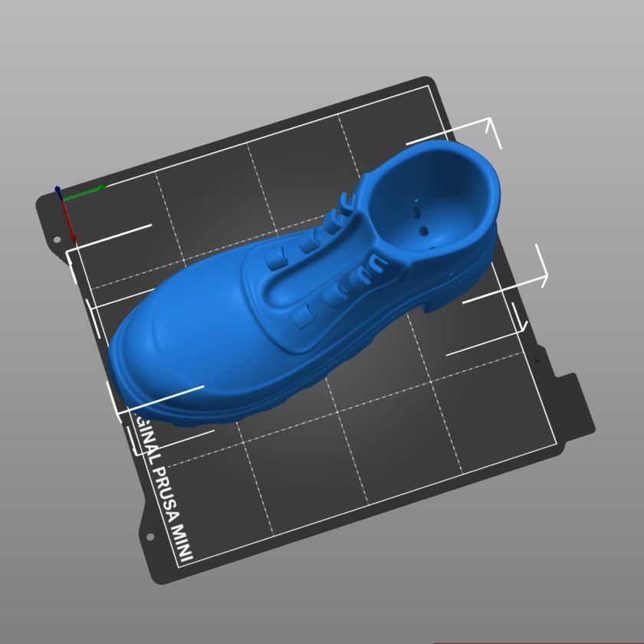Click the lace hook nearest the heel on the right side
644x644 pixels.
point(376,266)
